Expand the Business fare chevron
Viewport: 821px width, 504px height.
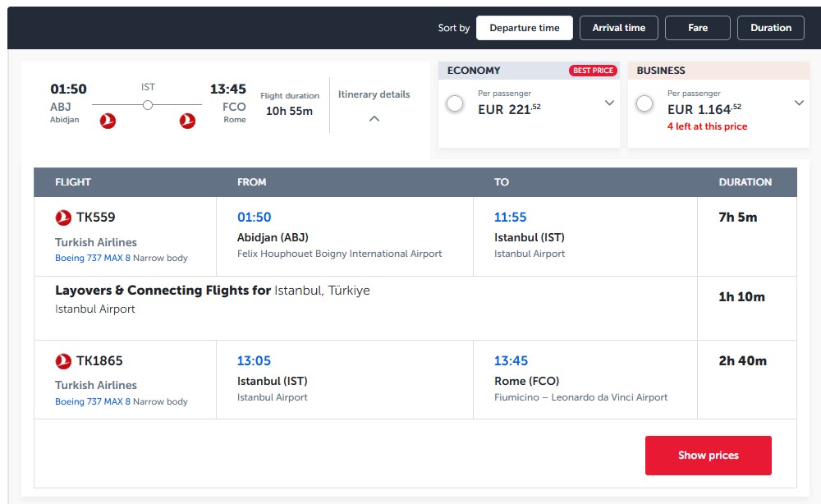pos(799,103)
